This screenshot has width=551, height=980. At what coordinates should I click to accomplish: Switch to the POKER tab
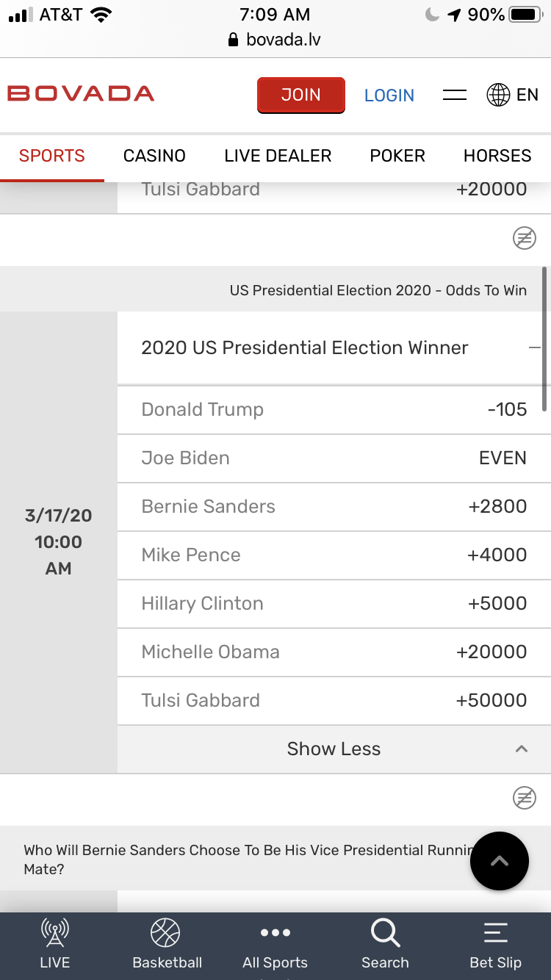(397, 156)
